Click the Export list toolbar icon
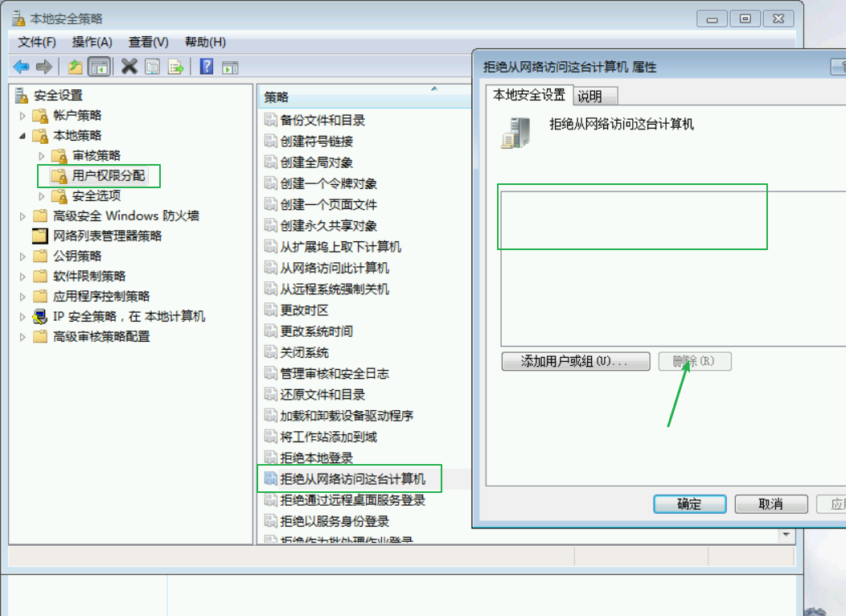This screenshot has height=616, width=846. (176, 67)
